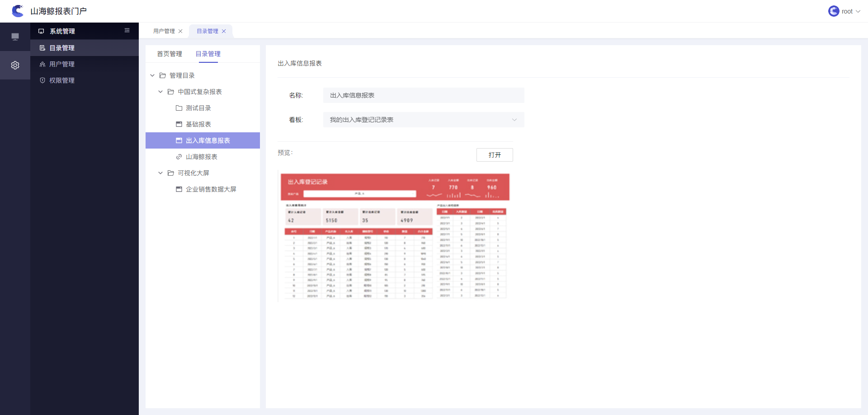The width and height of the screenshot is (868, 415).
Task: Click the window icon beside 出入库信息报表 in tree
Action: point(179,140)
